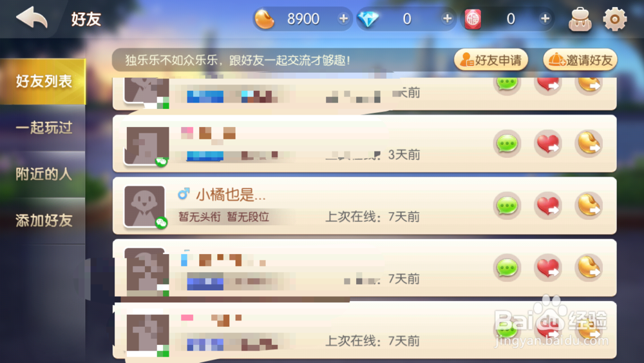Send gold beans to 小橘也是...

point(589,206)
